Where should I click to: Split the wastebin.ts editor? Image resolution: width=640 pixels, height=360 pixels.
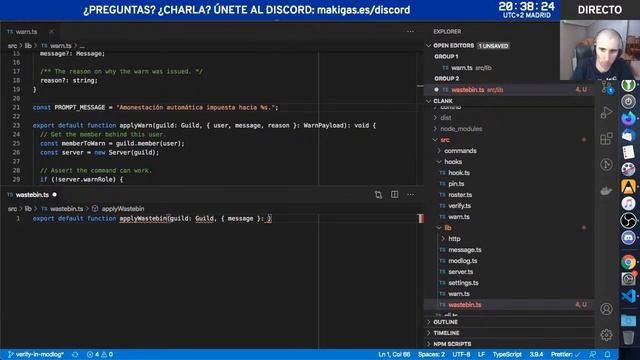(394, 195)
